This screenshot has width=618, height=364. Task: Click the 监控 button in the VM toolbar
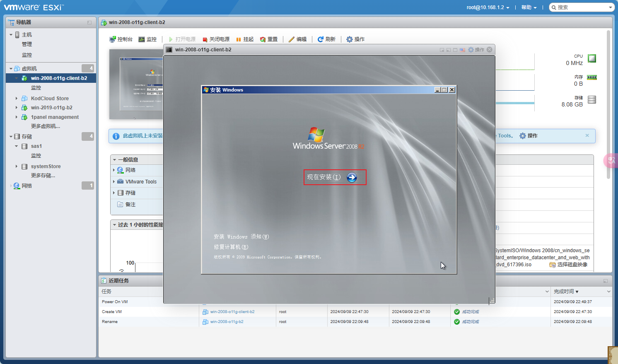coord(147,39)
